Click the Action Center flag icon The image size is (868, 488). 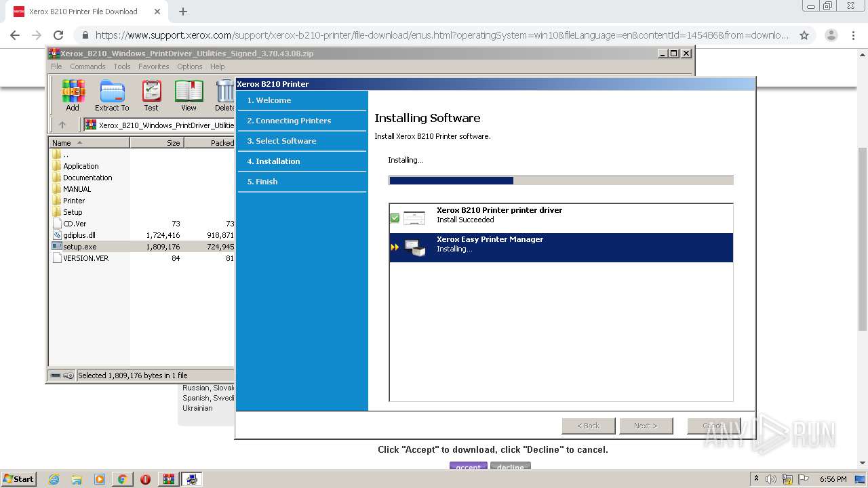point(804,479)
